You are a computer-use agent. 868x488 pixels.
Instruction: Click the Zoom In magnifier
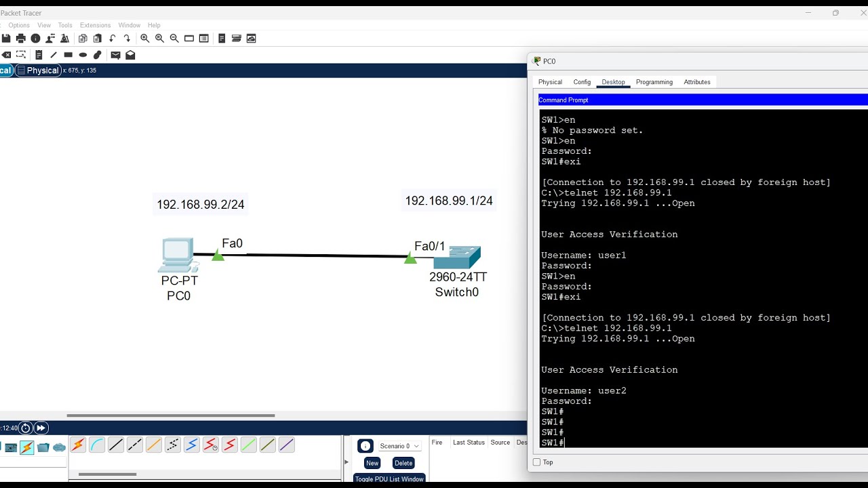coord(145,39)
